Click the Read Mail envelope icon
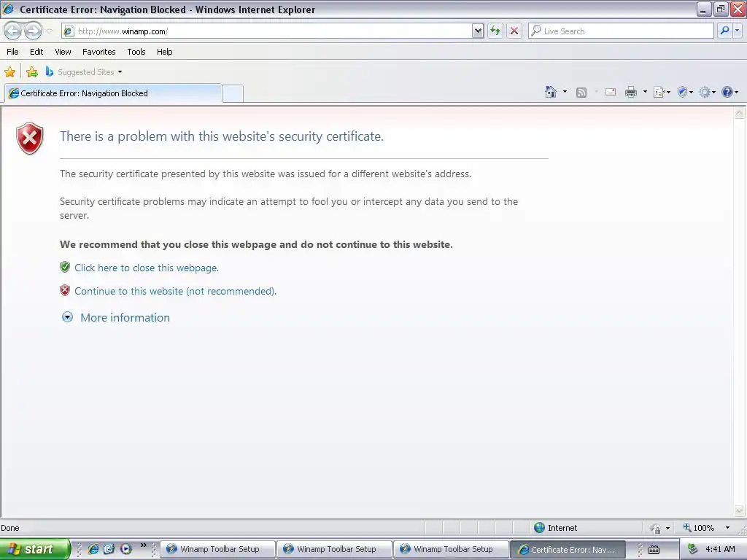Viewport: 747px width, 560px height. click(611, 93)
